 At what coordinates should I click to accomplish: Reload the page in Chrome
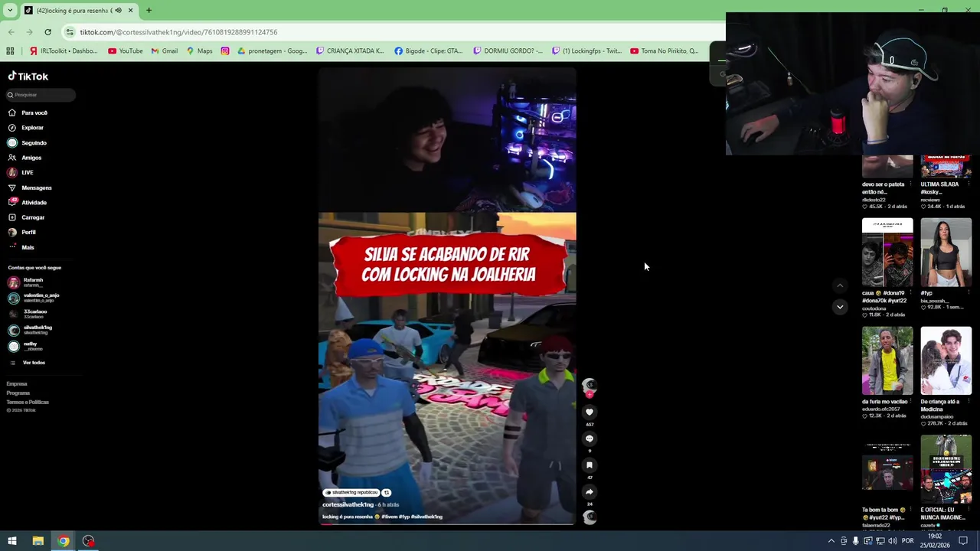click(x=47, y=32)
